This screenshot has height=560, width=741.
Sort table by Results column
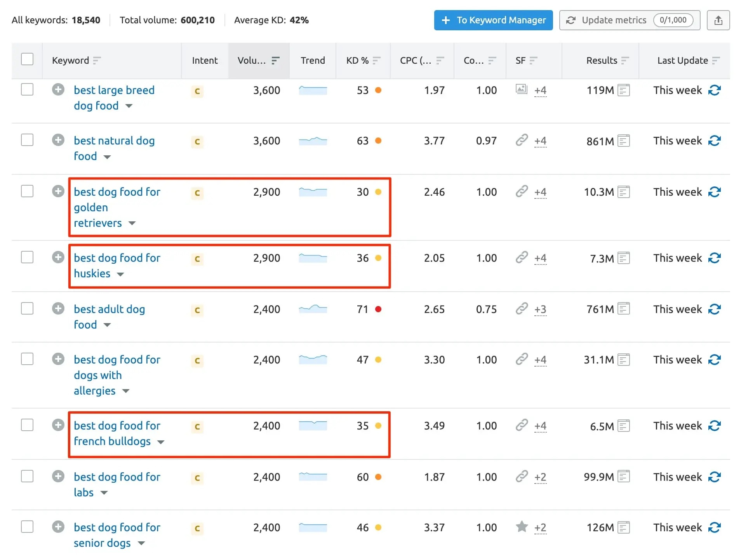point(625,60)
